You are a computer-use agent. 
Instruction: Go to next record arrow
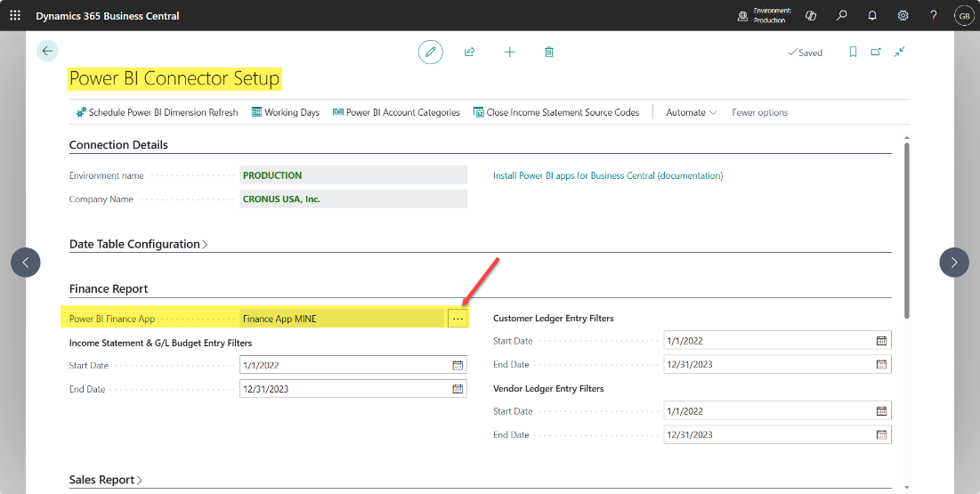(954, 263)
